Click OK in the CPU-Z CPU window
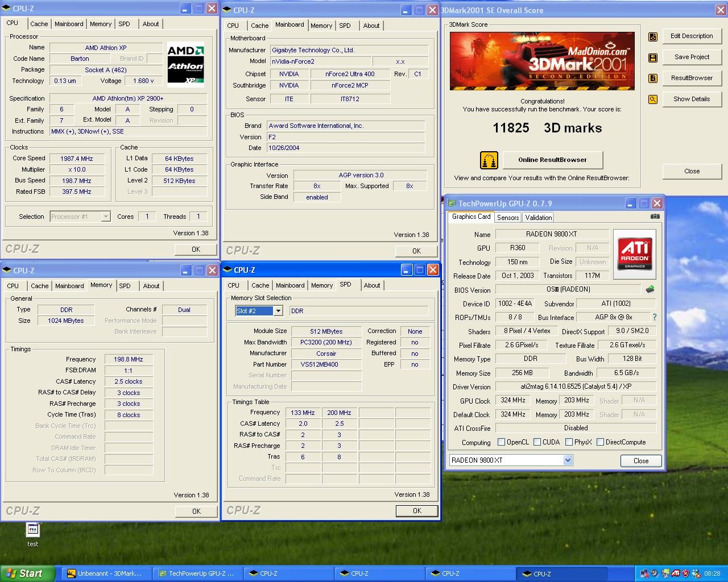Screen dimensions: 728x582 [196, 250]
